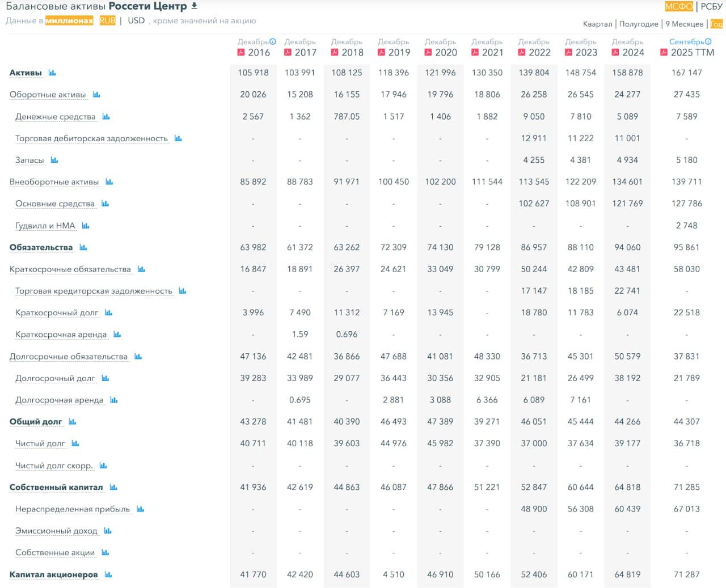Viewport: 726px width, 588px height.
Task: Show chart for Денежные средства row
Action: point(106,117)
